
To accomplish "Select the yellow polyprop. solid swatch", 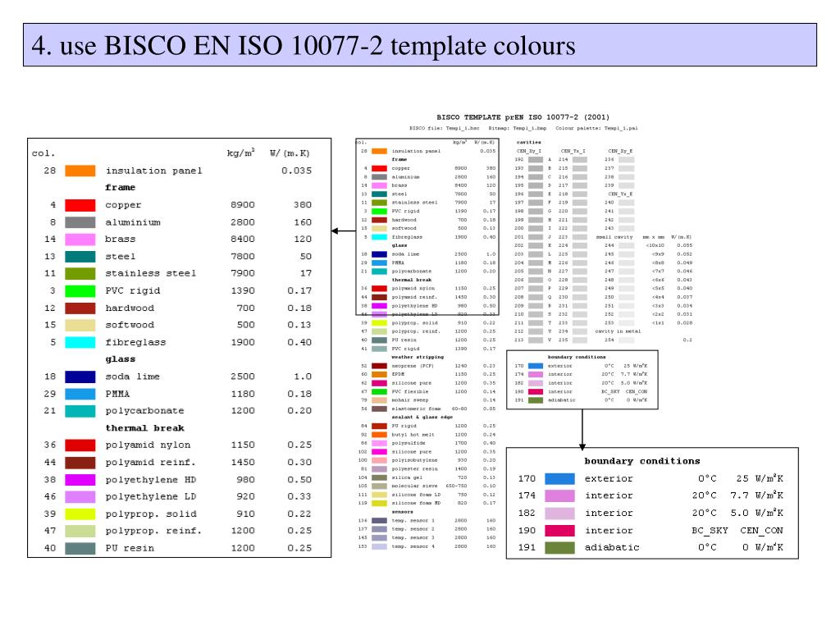I will 80,514.
